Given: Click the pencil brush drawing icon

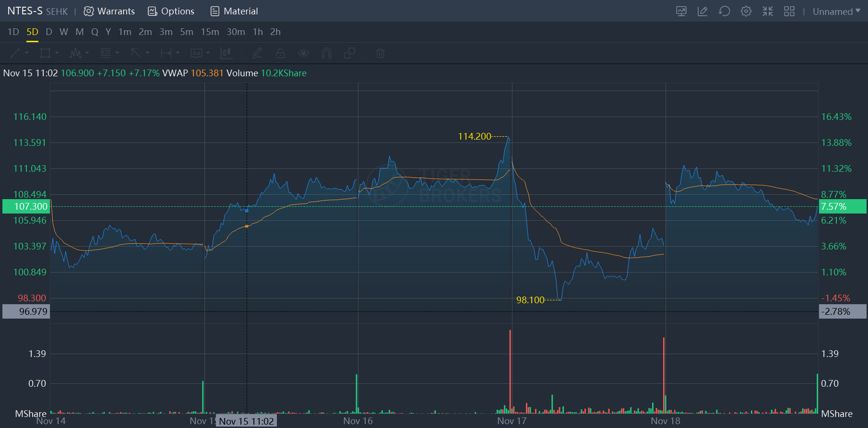Looking at the screenshot, I should (x=257, y=53).
